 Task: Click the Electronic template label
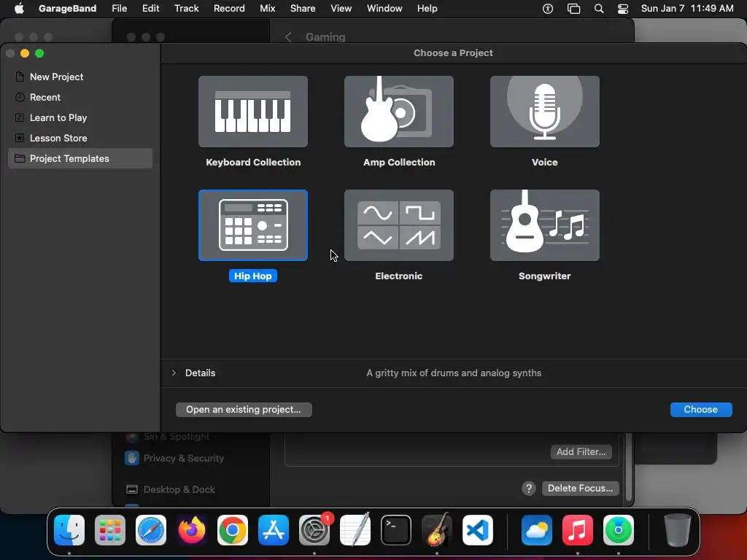[x=399, y=276]
